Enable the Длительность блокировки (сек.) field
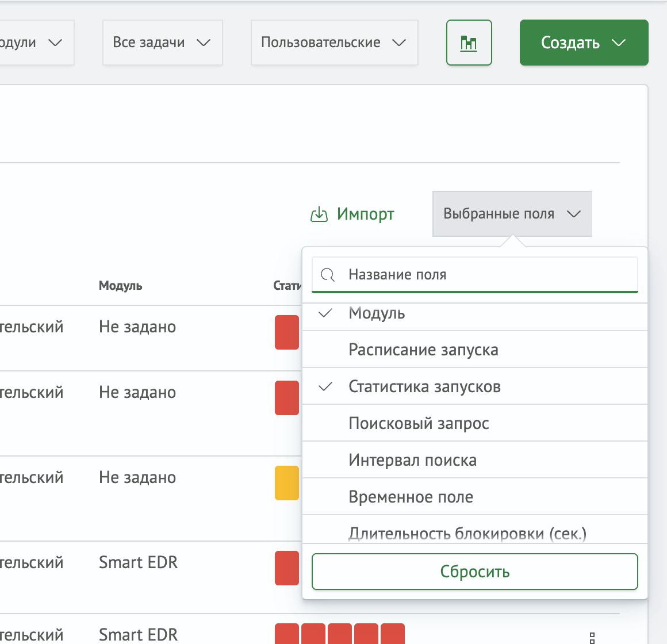Viewport: 667px width, 644px height. (475, 530)
